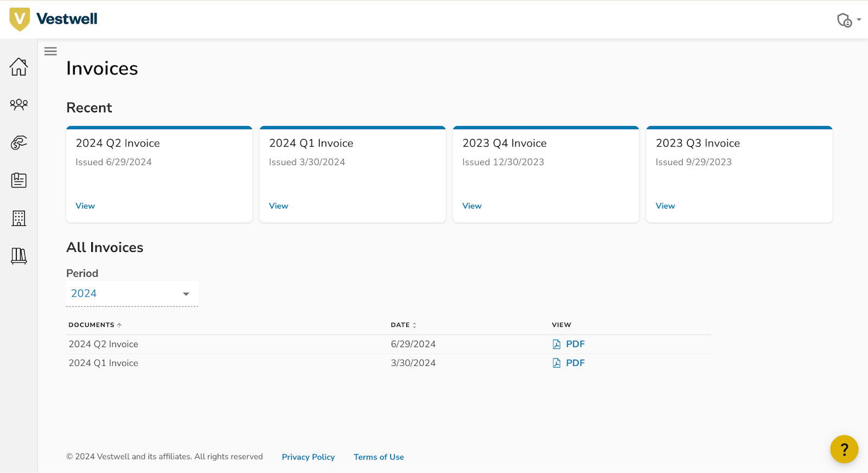Viewport: 868px width, 473px height.
Task: View the 2023 Q4 Invoice card
Action: coord(471,206)
